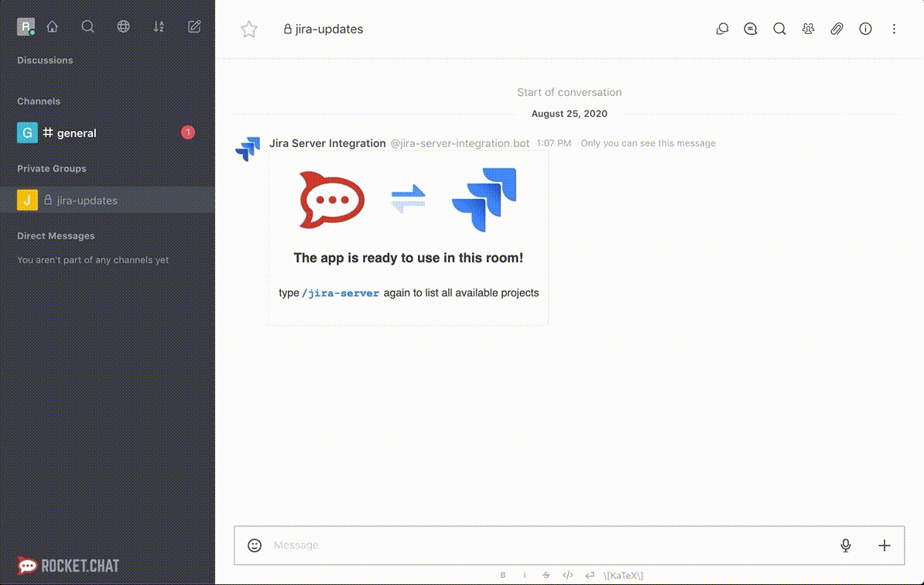Open the kebab options menu in header
The image size is (924, 585).
point(894,29)
